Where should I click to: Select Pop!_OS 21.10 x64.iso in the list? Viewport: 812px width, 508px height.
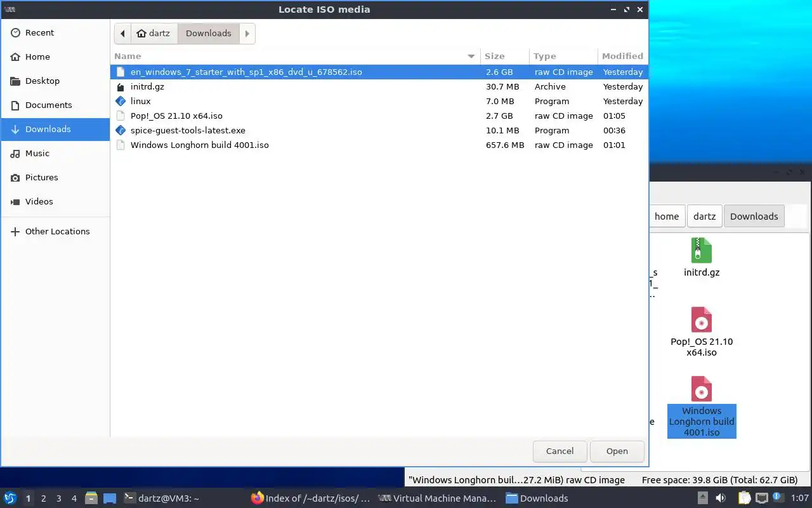(379, 116)
